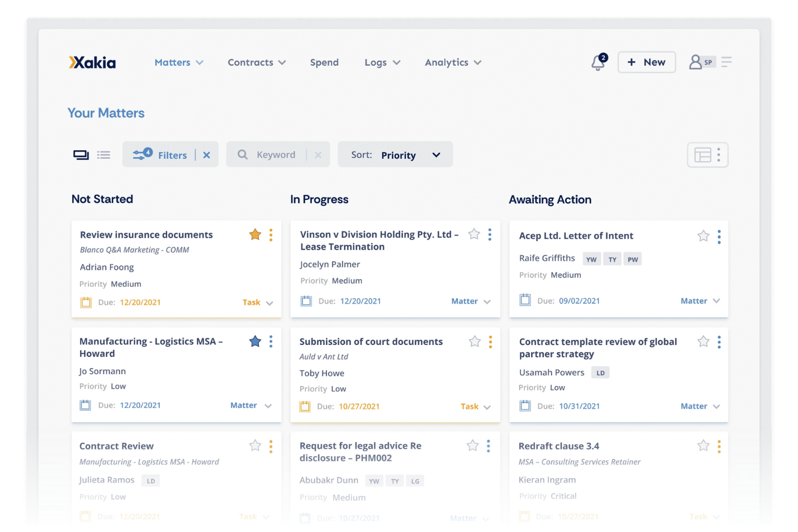Open more options for Manufacturing - Logistics MSA card
The image size is (798, 532).
pos(271,342)
